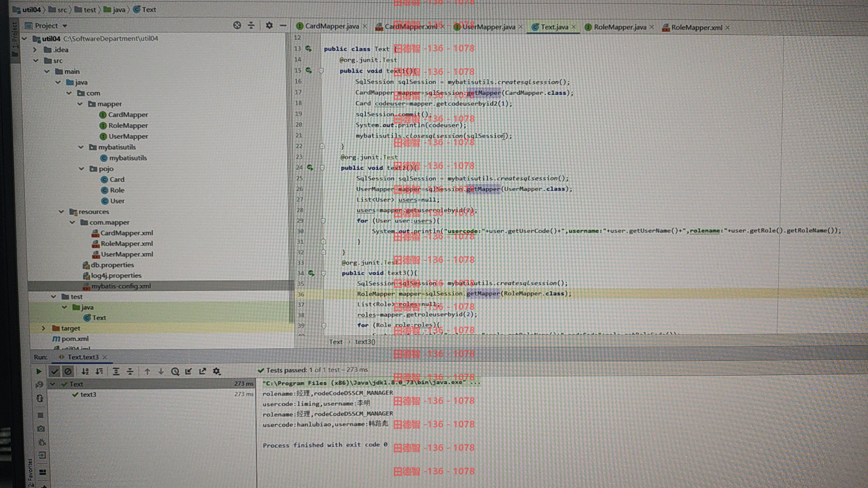The width and height of the screenshot is (868, 488).
Task: Rerun Text.text3 with green play icon
Action: pos(39,371)
